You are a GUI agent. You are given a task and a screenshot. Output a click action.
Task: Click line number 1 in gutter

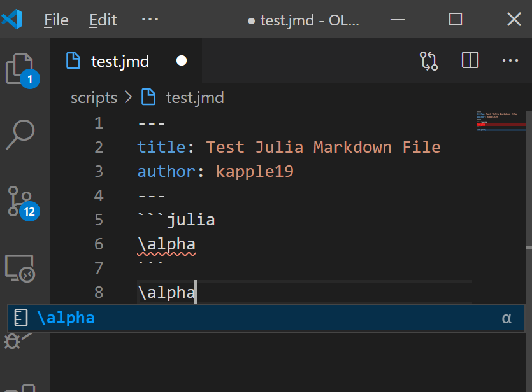pyautogui.click(x=99, y=123)
